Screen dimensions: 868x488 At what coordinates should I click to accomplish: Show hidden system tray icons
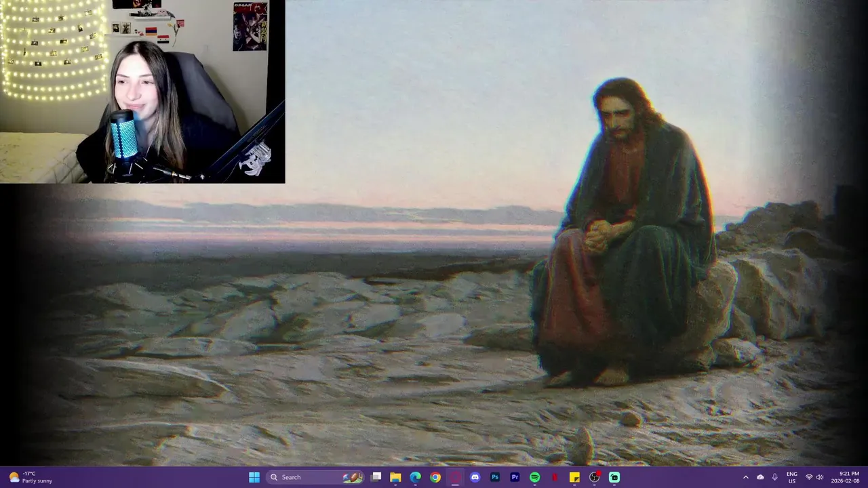point(746,477)
